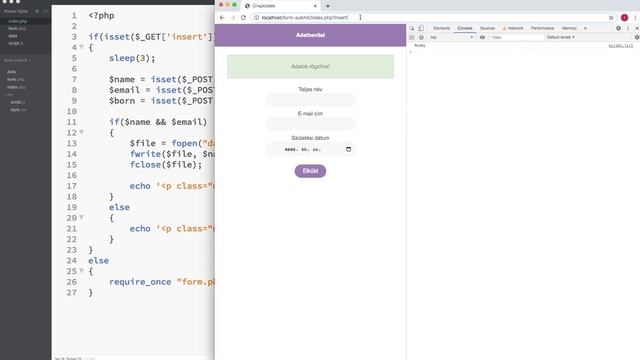Collapse the code fold arrow at line 20
640x360 pixels.
81,218
